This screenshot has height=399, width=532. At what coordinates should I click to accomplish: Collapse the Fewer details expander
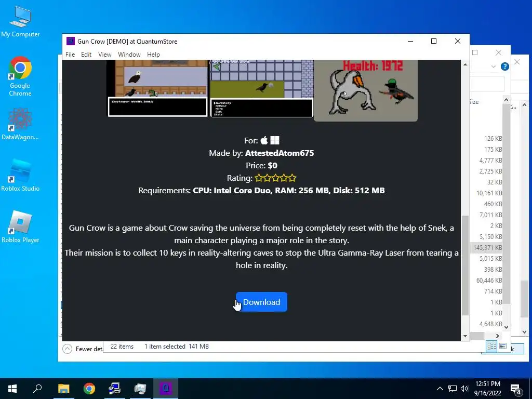coord(67,349)
